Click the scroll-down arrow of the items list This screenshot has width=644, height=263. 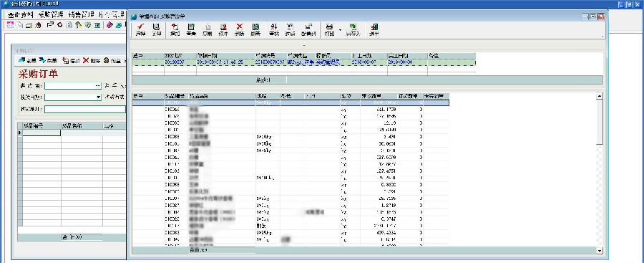pyautogui.click(x=600, y=250)
